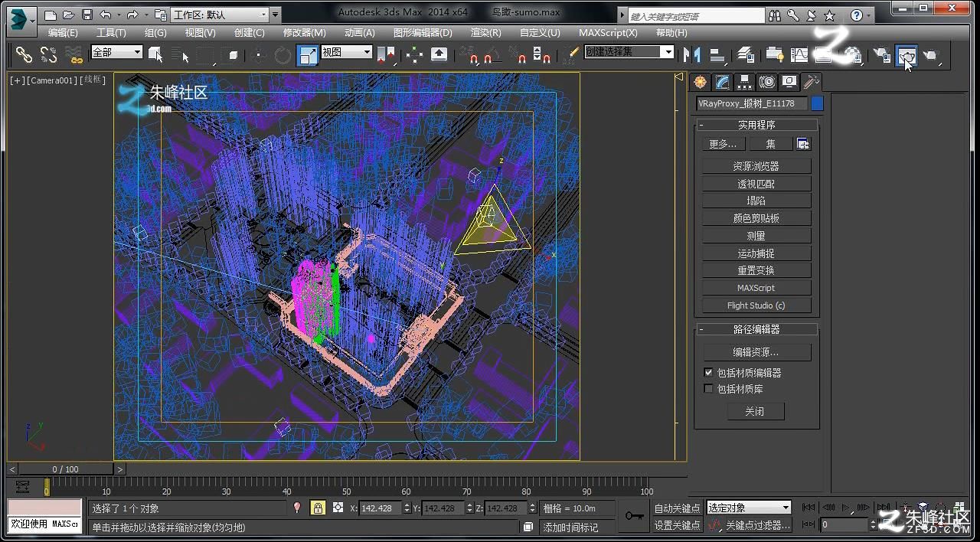Save the scene with the floppy icon
The width and height of the screenshot is (980, 542).
(x=87, y=15)
